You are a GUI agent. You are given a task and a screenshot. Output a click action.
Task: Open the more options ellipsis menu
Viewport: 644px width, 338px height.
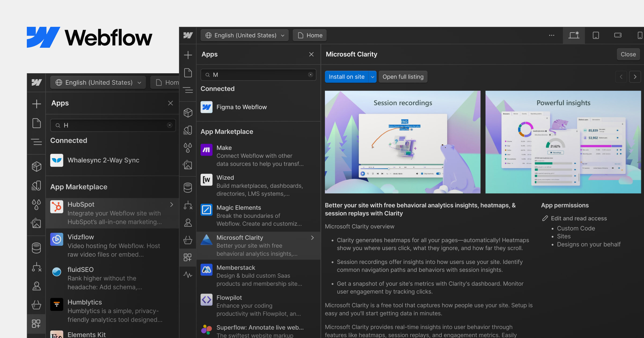pyautogui.click(x=552, y=35)
